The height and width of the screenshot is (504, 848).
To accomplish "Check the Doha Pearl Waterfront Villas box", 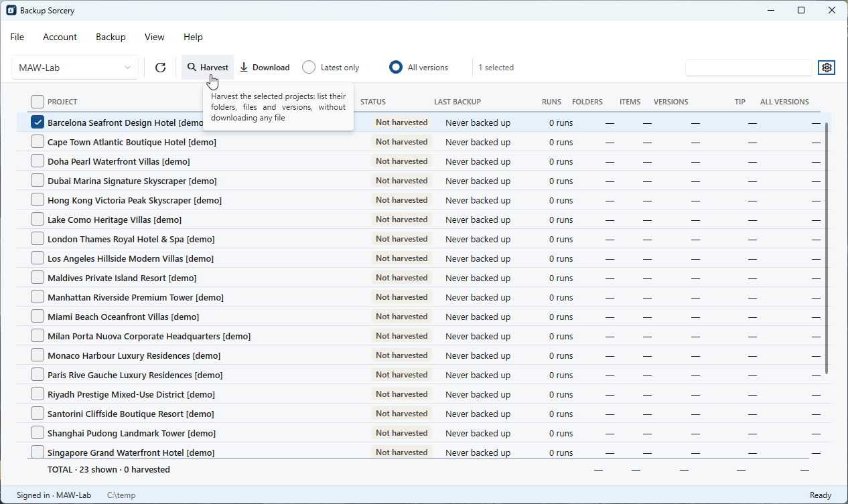I will click(x=38, y=161).
